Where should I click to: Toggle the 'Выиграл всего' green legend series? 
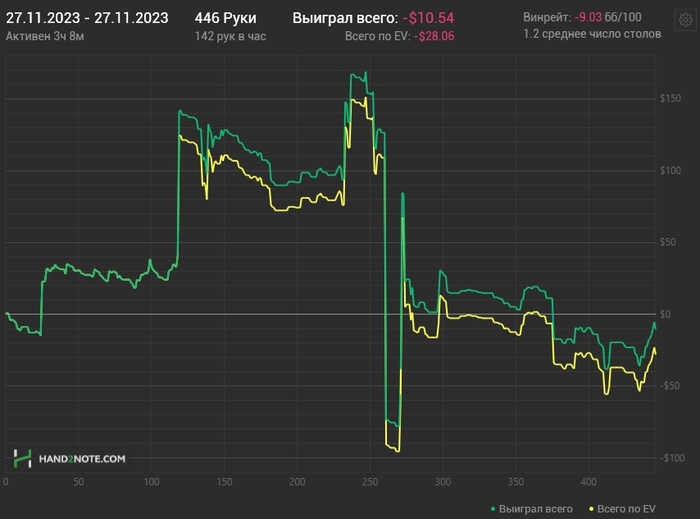pyautogui.click(x=532, y=509)
